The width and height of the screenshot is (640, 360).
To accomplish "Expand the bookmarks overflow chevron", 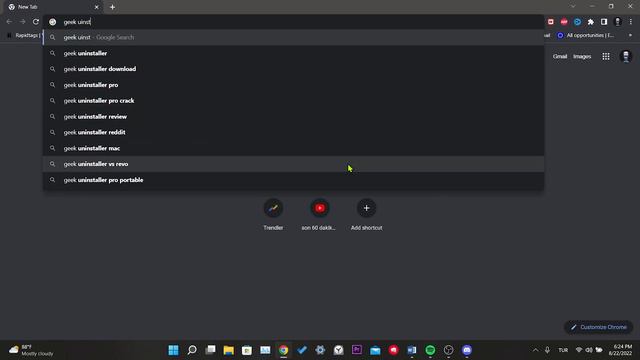I will 630,36.
